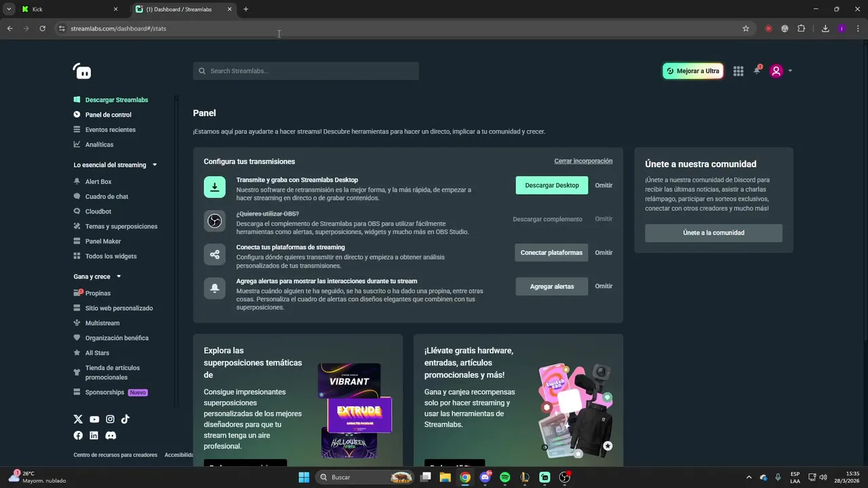The height and width of the screenshot is (488, 868).
Task: Switch to the Kick browser tab
Action: (68, 9)
